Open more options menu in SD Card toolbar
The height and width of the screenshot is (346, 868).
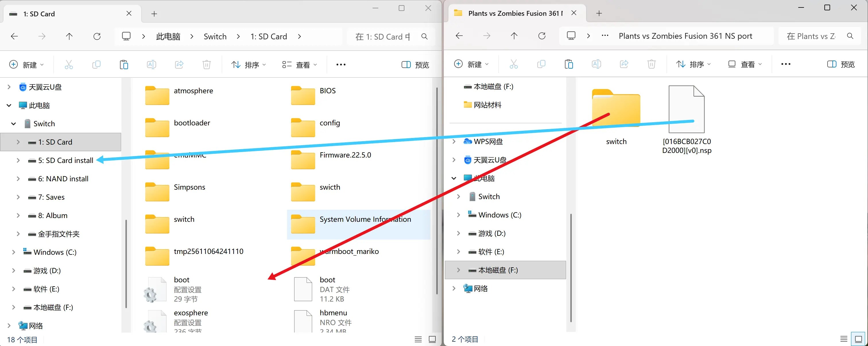pos(341,65)
